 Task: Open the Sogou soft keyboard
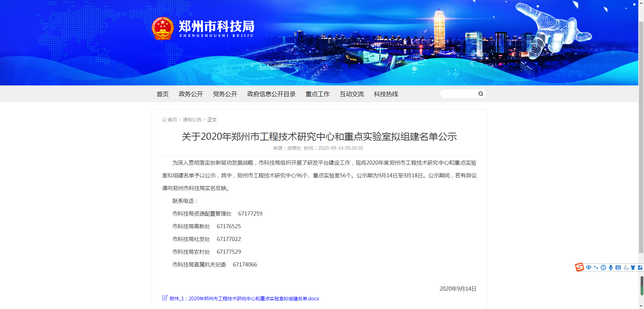point(618,267)
